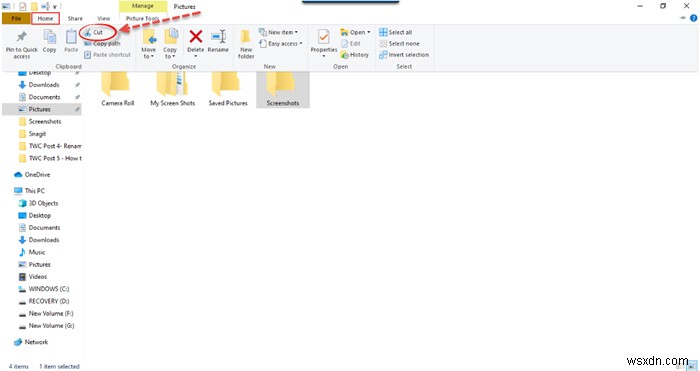
Task: Select Cut in the Clipboard group
Action: click(94, 32)
